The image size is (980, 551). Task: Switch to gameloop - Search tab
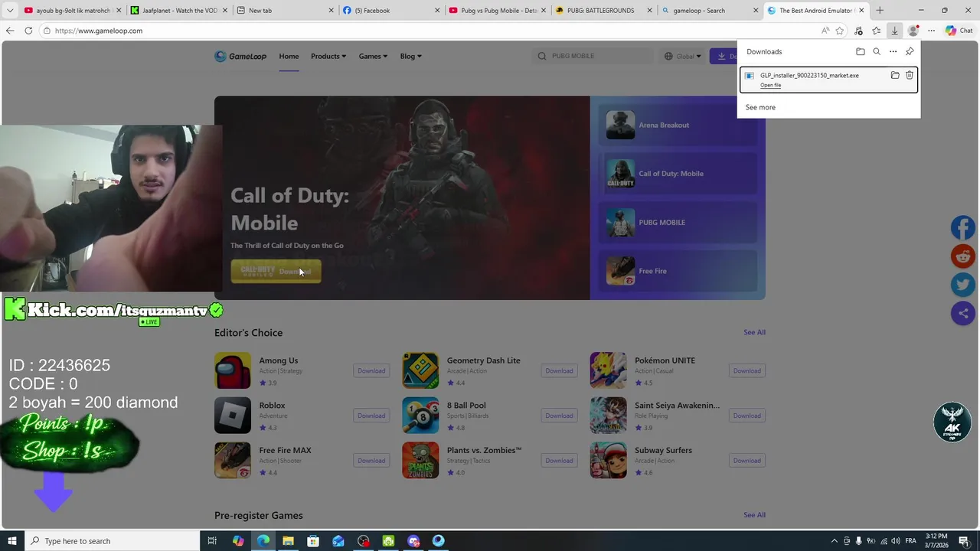point(710,11)
